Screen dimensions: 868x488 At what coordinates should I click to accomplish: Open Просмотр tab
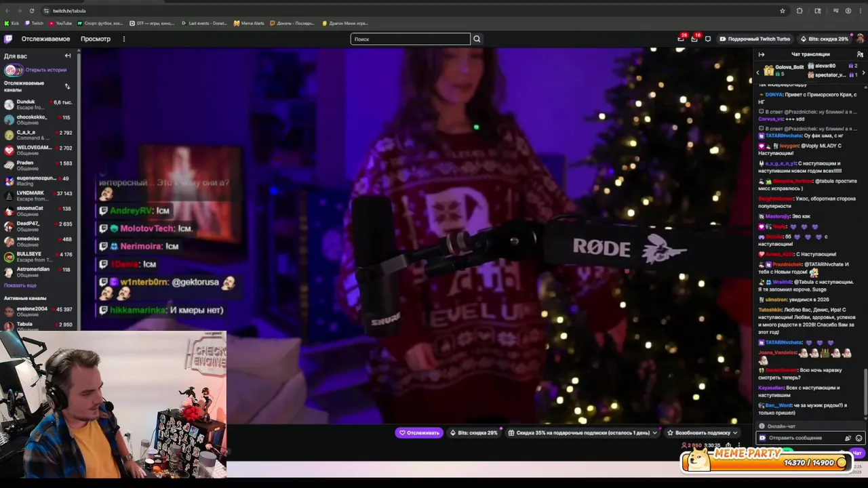[96, 39]
